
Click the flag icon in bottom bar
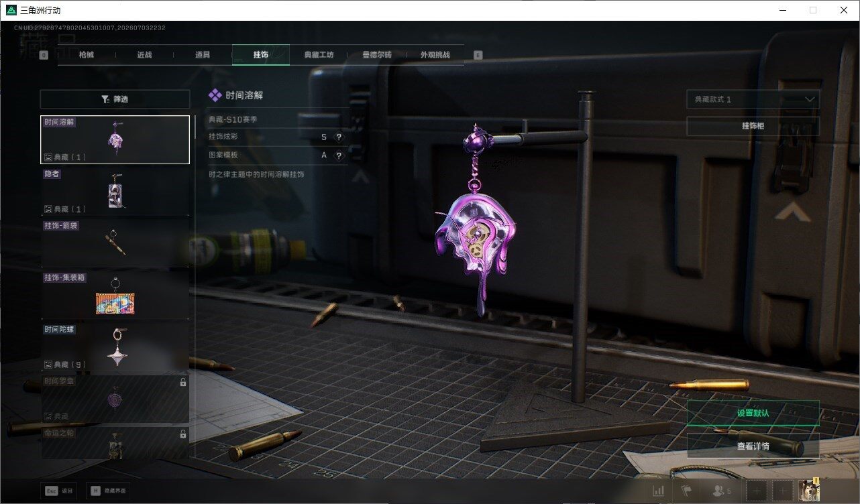686,491
